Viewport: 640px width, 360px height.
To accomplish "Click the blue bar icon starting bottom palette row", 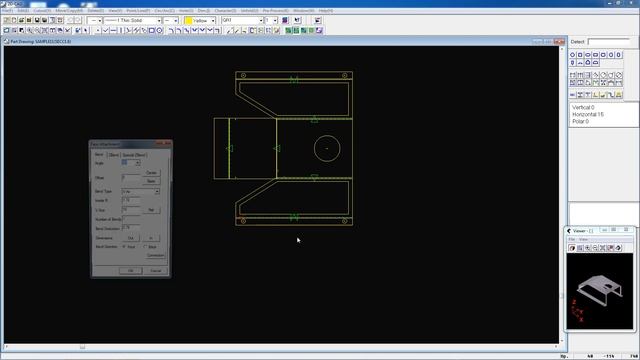I will [x=572, y=95].
